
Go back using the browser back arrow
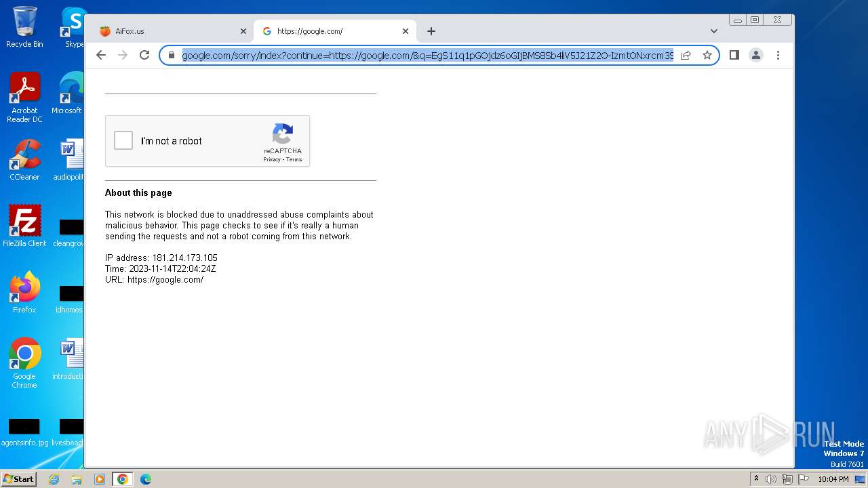point(101,55)
